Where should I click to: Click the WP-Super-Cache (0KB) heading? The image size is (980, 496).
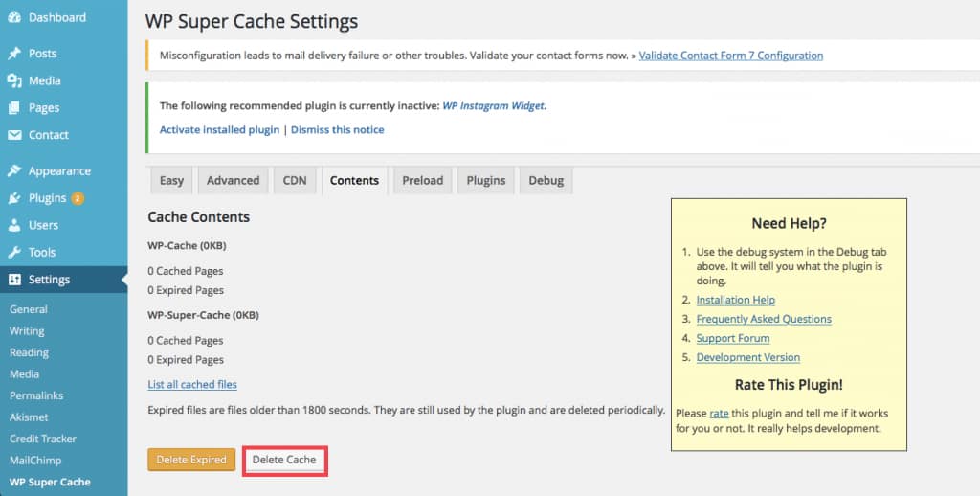[x=203, y=315]
